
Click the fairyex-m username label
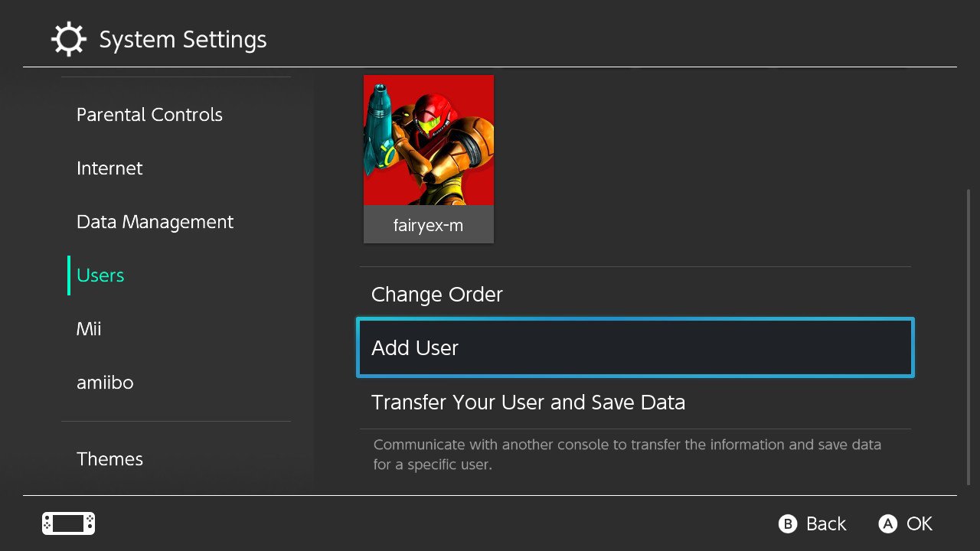[428, 227]
